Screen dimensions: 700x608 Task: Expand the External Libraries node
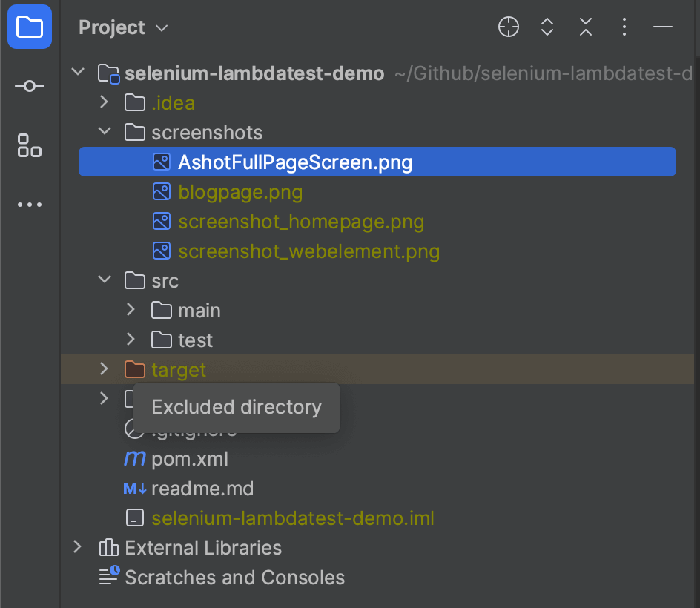pyautogui.click(x=78, y=547)
